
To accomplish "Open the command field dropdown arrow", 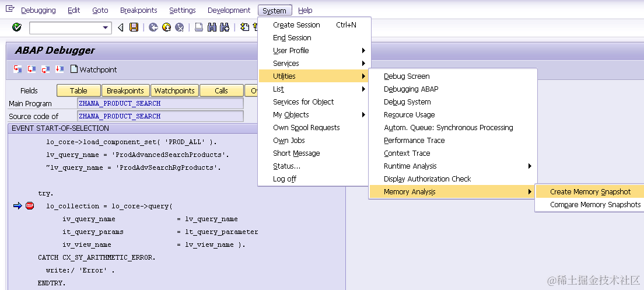I will (106, 27).
